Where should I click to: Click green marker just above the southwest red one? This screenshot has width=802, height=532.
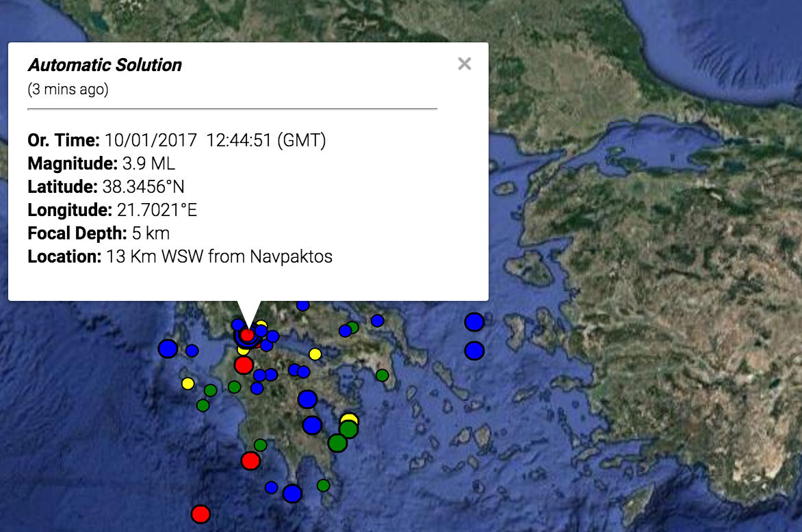click(x=260, y=445)
